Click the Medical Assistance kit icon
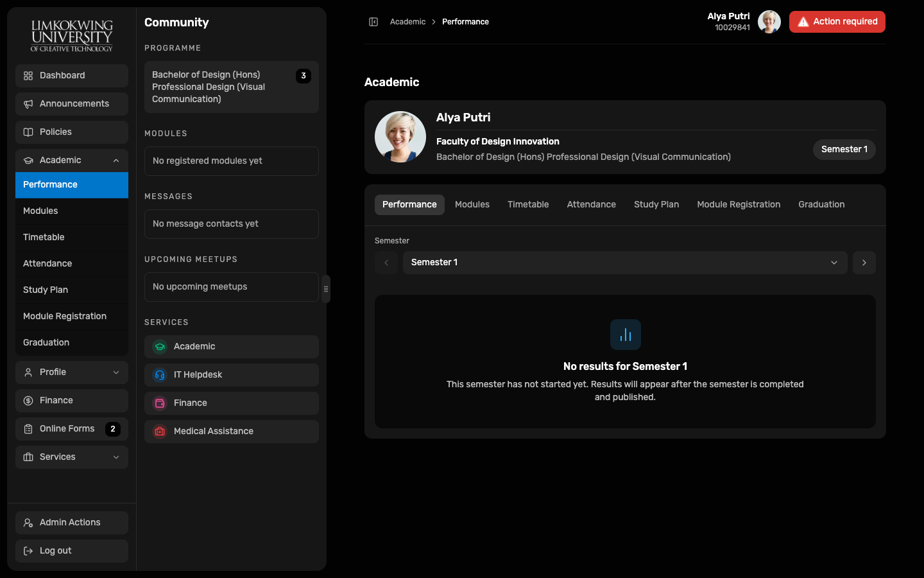The height and width of the screenshot is (578, 924). pos(160,432)
